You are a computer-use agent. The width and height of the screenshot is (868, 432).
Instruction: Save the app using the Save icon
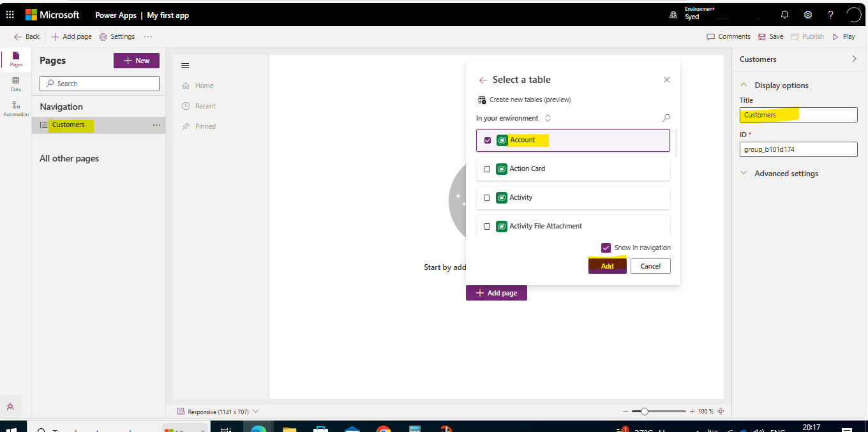(x=765, y=36)
